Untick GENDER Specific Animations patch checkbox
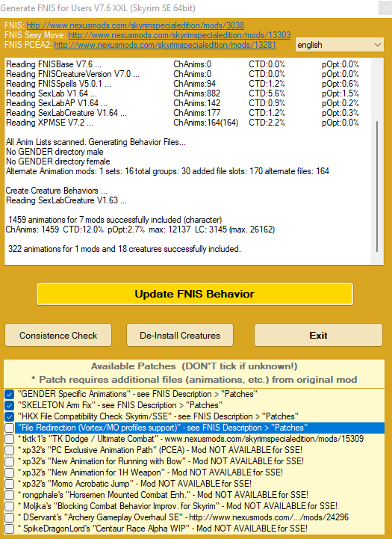Screen dimensions: 392x539 tap(9, 394)
